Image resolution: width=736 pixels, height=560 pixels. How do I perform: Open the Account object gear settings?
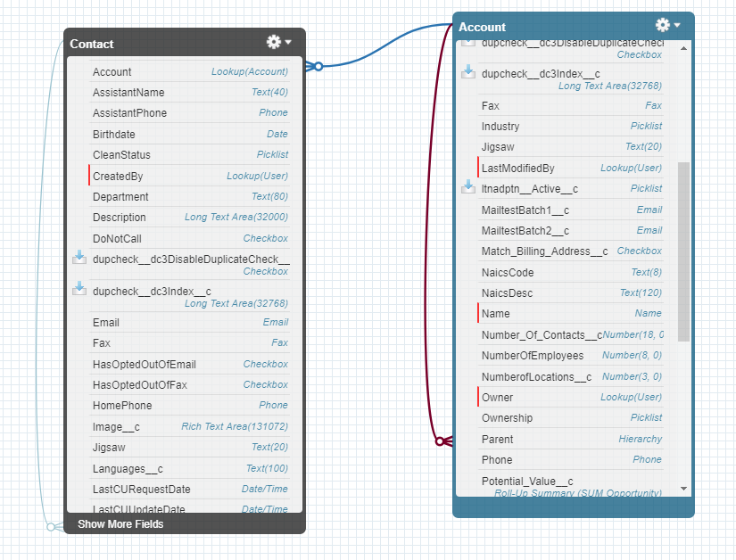[663, 25]
